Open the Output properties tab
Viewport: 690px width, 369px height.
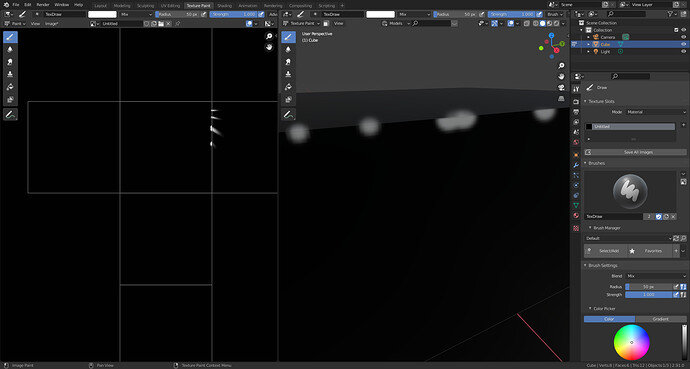click(576, 112)
